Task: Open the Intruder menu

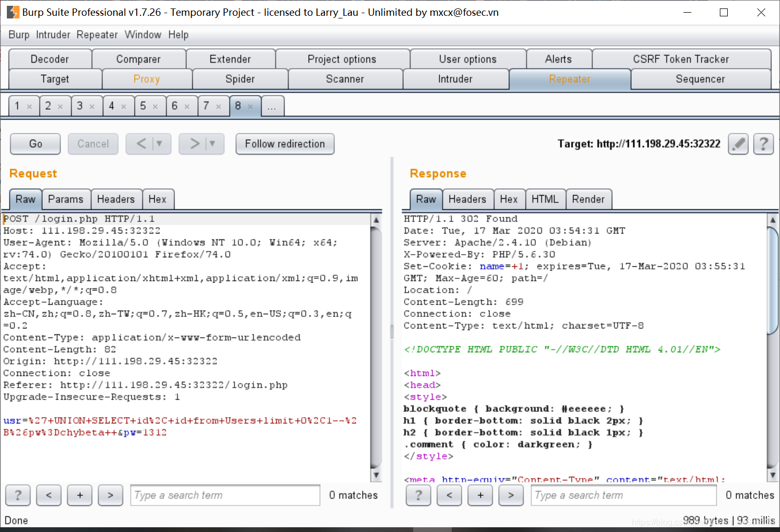Action: tap(53, 35)
